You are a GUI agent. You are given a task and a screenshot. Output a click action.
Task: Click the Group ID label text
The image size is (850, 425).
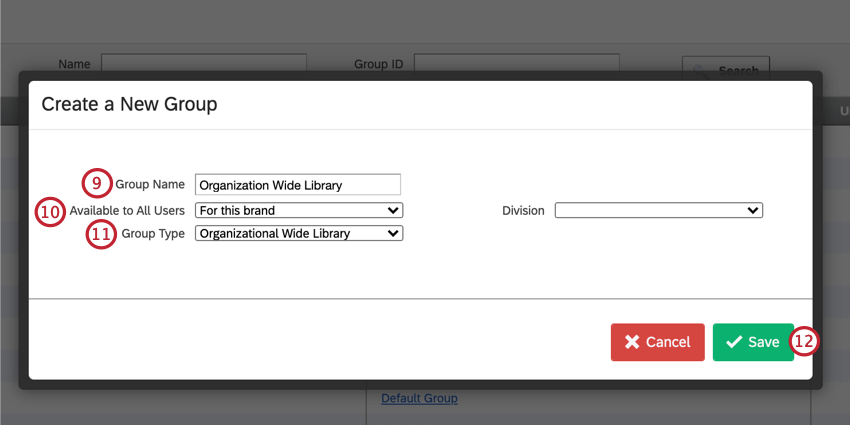pyautogui.click(x=378, y=64)
